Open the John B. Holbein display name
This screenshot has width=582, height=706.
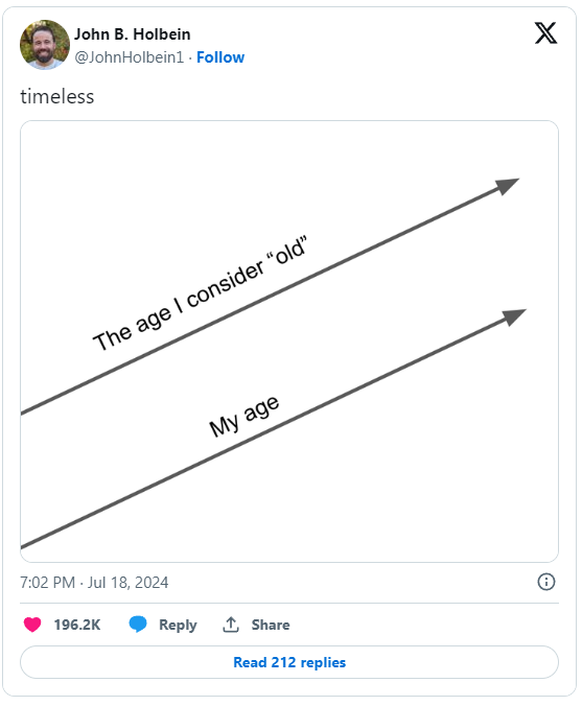coord(132,34)
